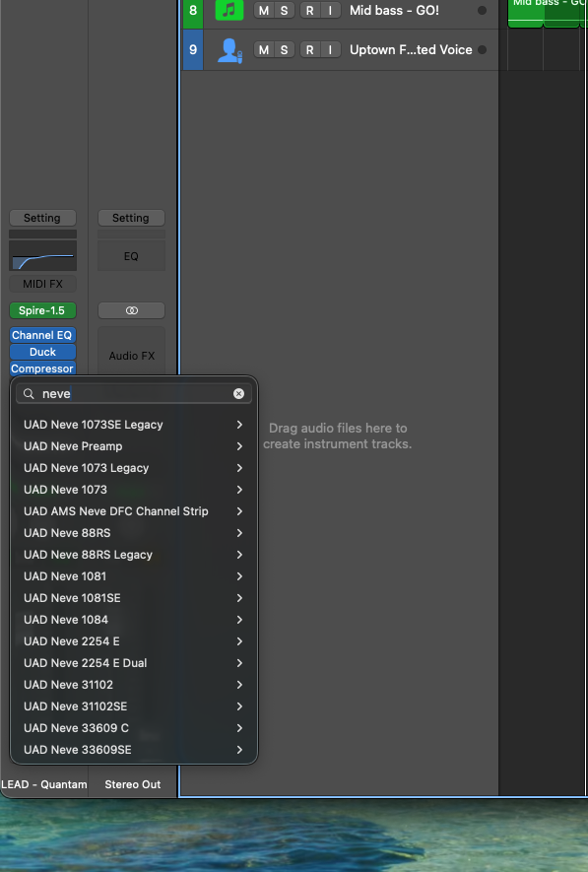Open the Channel EQ plugin slot
Screen dimensions: 588x872
coord(42,335)
